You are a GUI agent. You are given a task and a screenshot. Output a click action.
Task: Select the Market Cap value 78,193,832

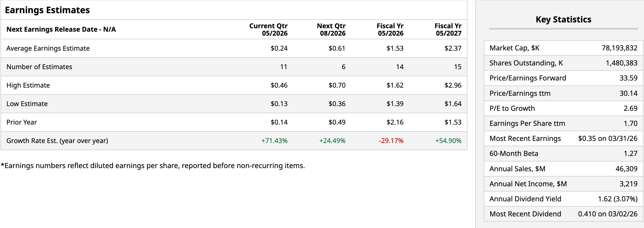coord(619,48)
